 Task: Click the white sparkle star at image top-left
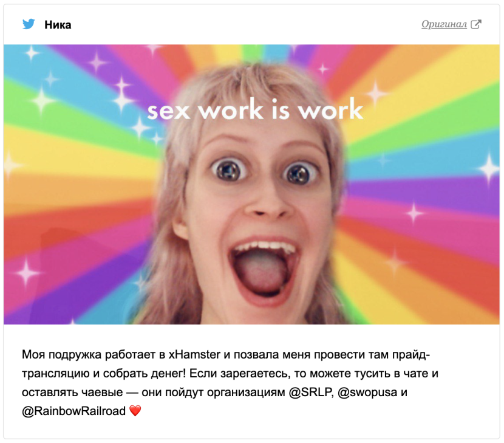point(32,53)
